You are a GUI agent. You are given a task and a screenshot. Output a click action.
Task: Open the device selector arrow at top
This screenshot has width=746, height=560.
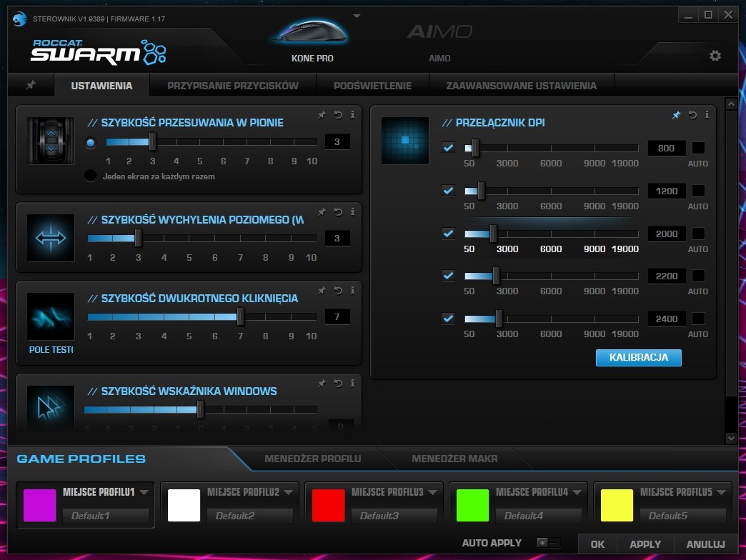point(357,16)
